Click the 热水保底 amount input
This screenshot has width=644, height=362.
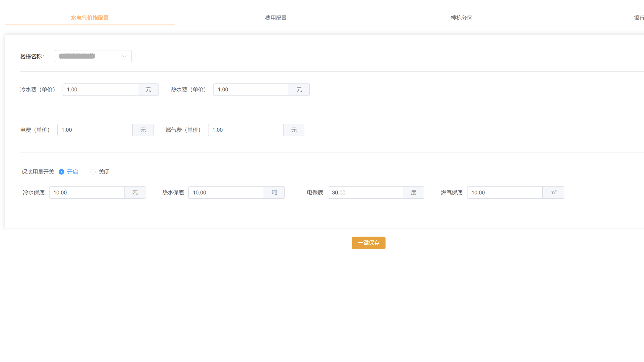tap(226, 193)
